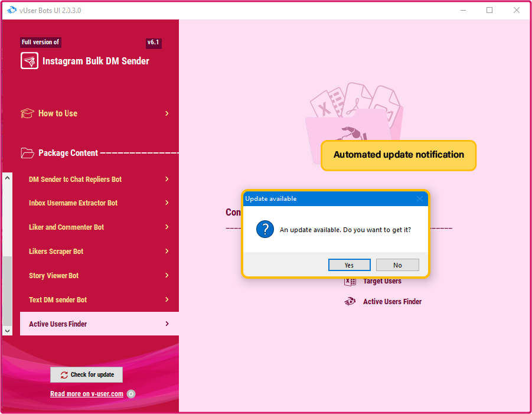The width and height of the screenshot is (532, 414).
Task: Expand Liker and Commenter Bot arrow
Action: (167, 227)
